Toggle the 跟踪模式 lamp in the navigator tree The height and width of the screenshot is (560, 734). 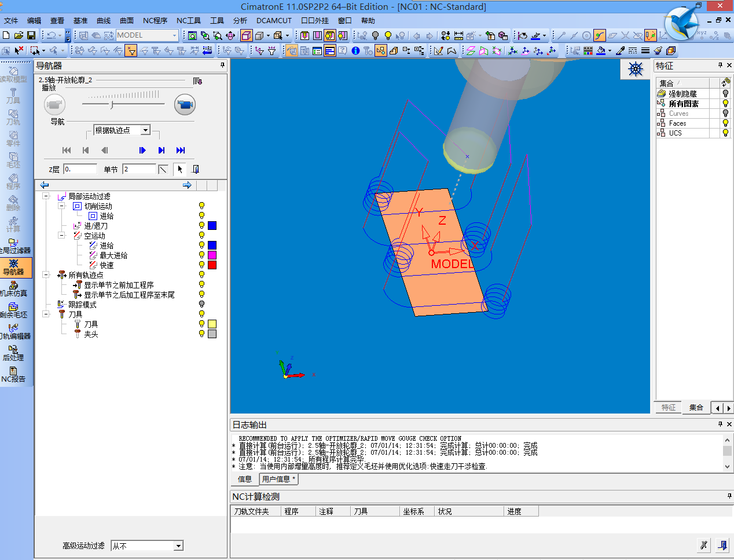pyautogui.click(x=201, y=303)
